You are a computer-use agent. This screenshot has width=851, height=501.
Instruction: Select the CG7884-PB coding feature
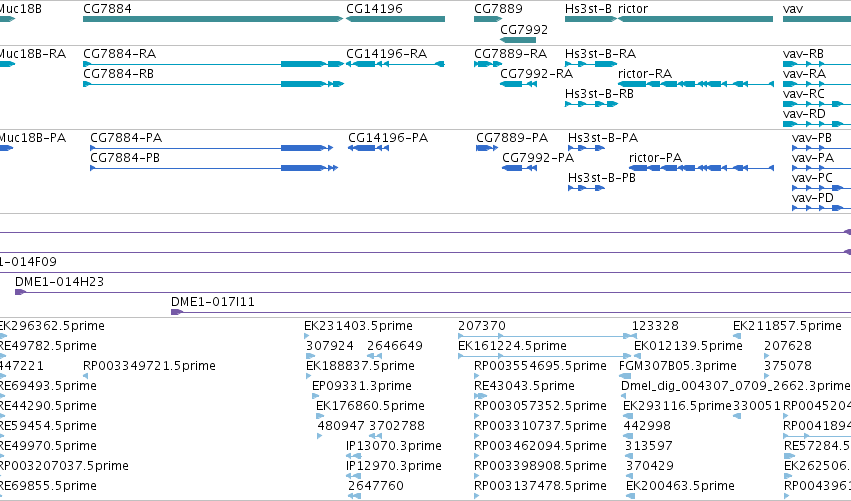click(214, 168)
